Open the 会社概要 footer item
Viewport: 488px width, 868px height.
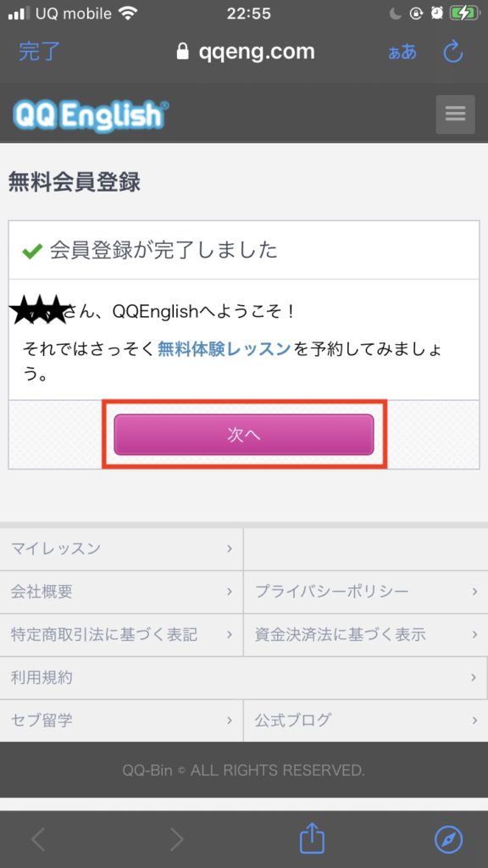pos(121,592)
